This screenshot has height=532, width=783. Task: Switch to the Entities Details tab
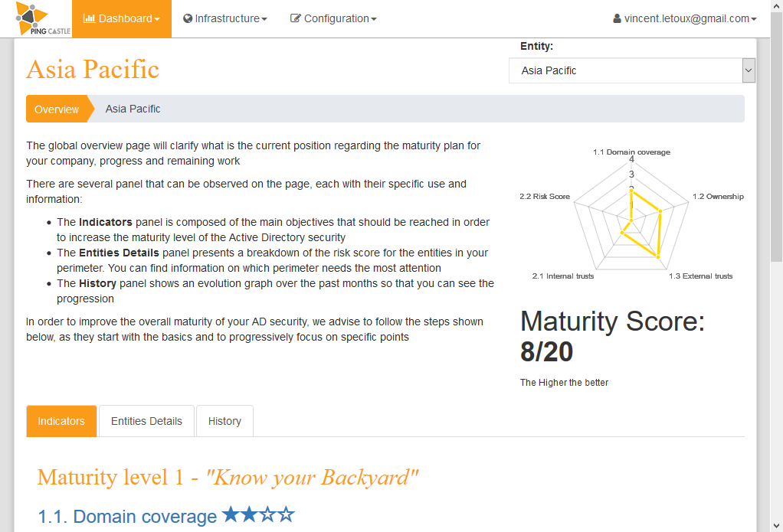146,421
